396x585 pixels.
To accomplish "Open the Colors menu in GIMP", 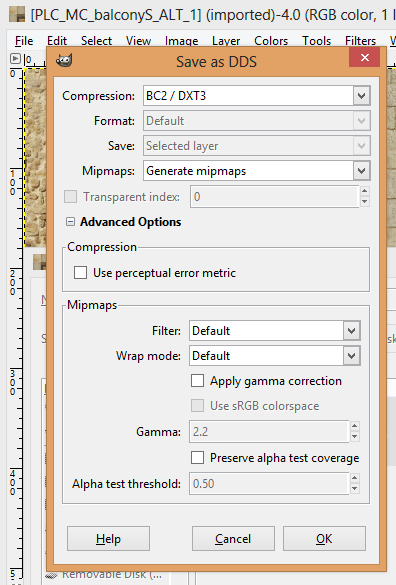I will click(271, 40).
